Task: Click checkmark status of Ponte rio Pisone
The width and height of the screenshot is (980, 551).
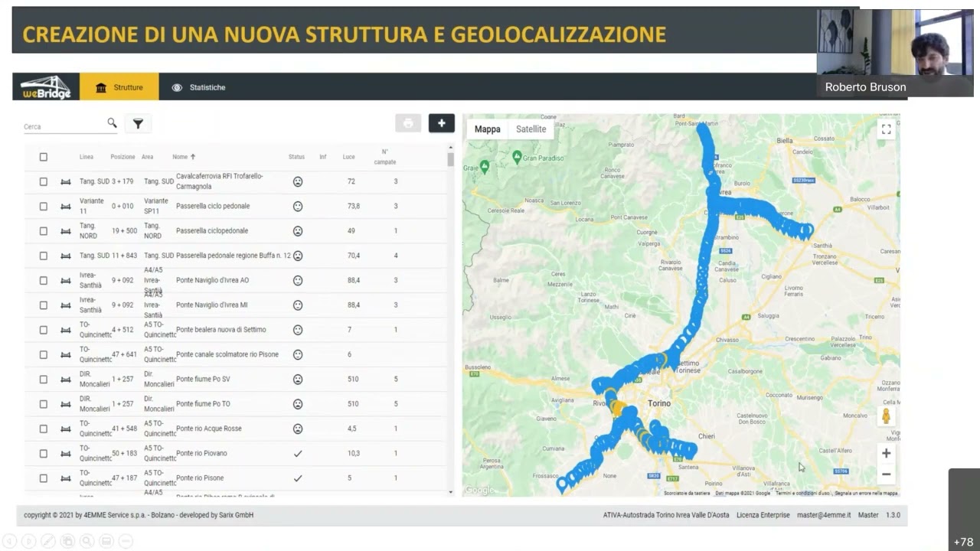Action: [x=298, y=478]
